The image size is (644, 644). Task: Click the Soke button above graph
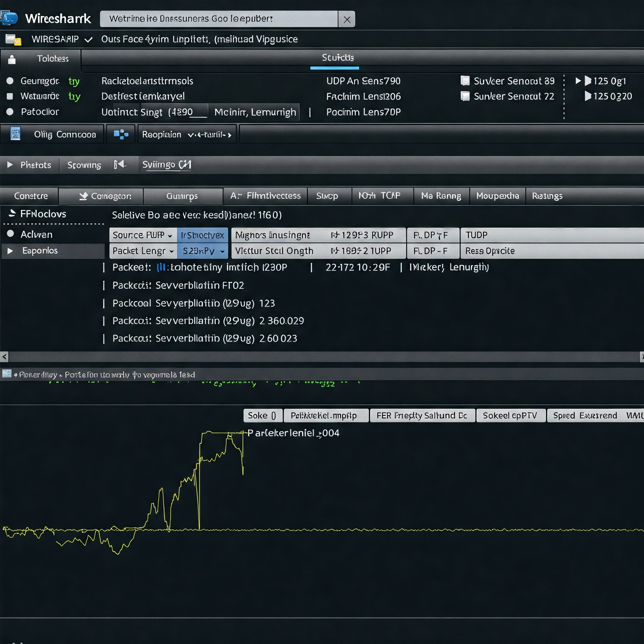263,415
